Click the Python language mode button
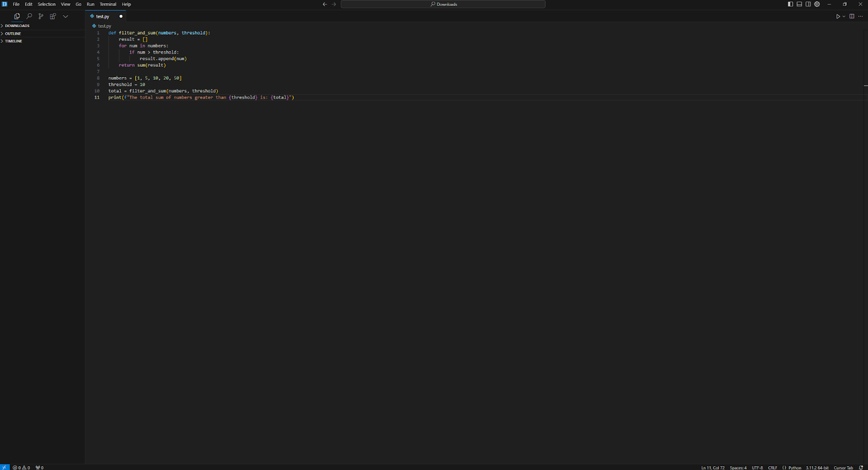The image size is (868, 470). 795,467
